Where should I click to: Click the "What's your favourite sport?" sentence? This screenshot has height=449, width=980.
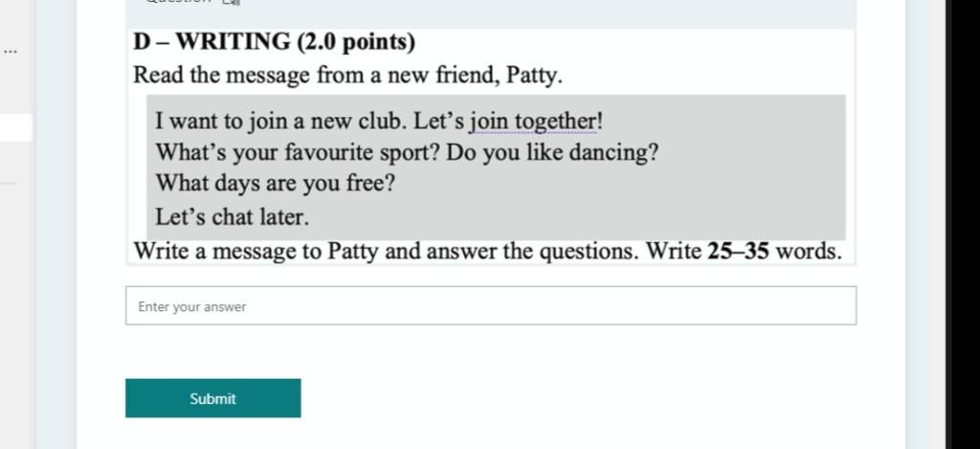(x=298, y=152)
